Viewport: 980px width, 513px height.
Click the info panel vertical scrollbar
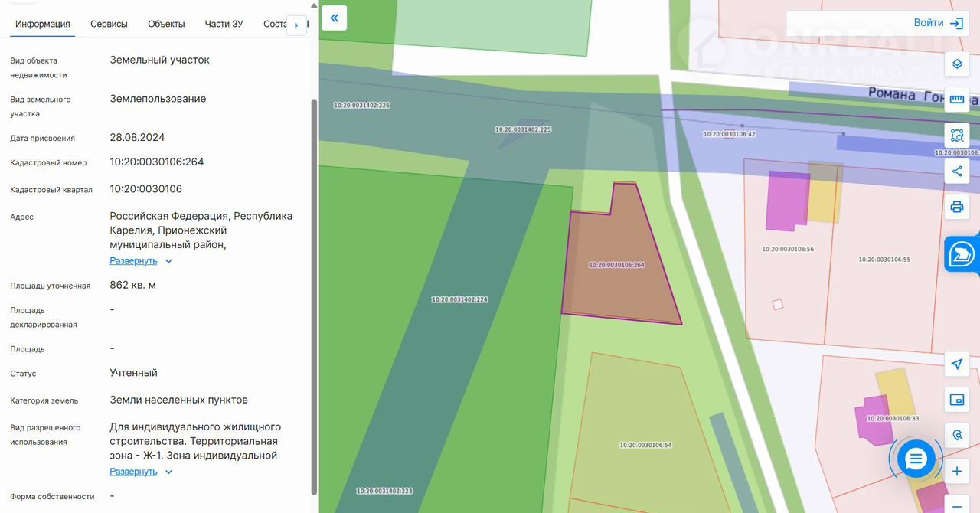[x=313, y=291]
